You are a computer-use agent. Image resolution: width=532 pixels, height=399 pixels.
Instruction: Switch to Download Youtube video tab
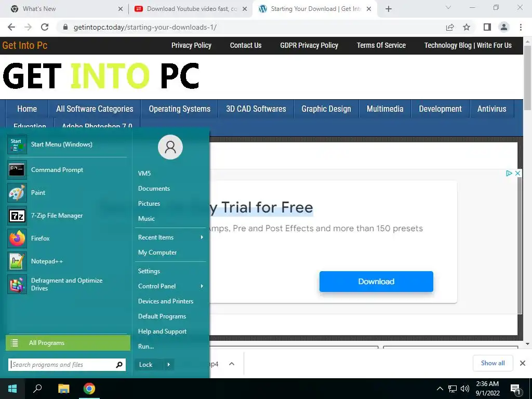point(191,9)
